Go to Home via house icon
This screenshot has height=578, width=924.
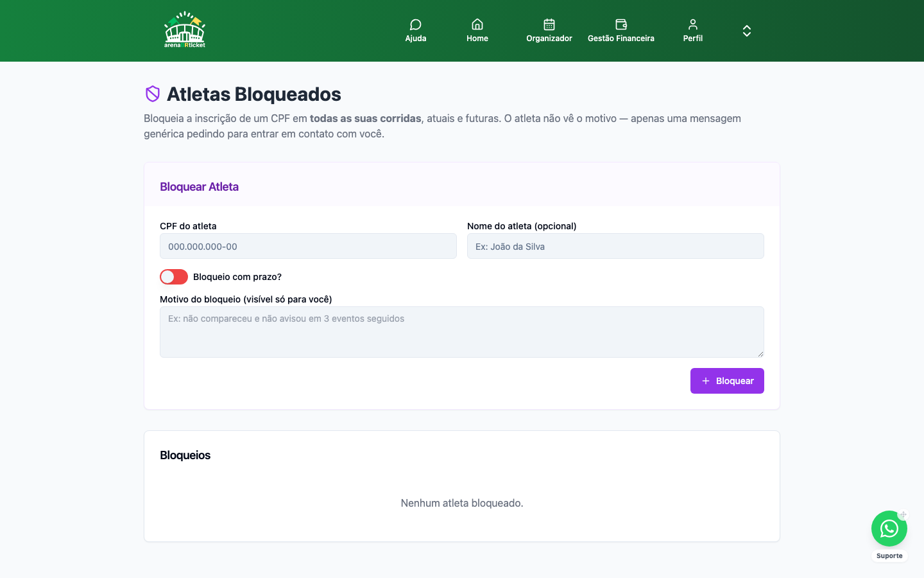pos(477,24)
